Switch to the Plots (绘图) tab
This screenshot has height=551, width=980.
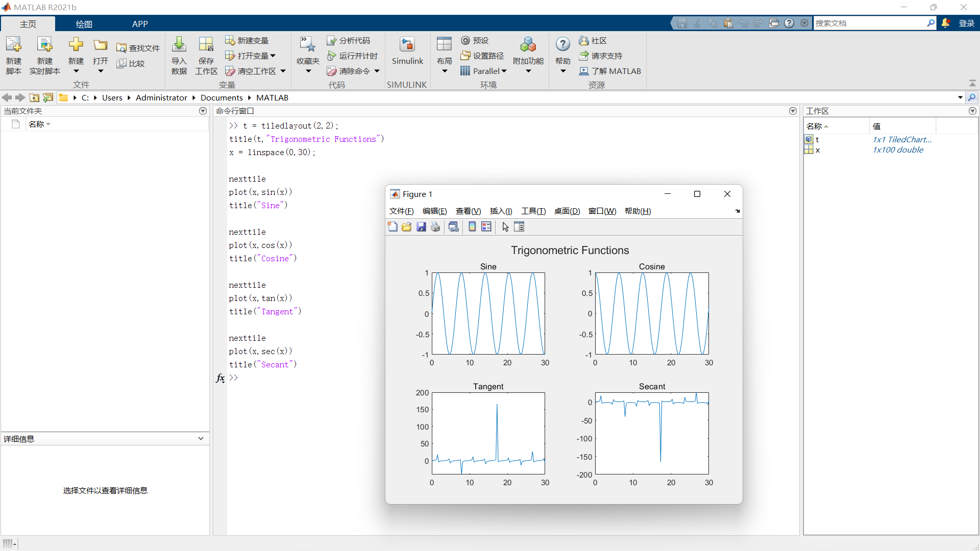click(84, 24)
